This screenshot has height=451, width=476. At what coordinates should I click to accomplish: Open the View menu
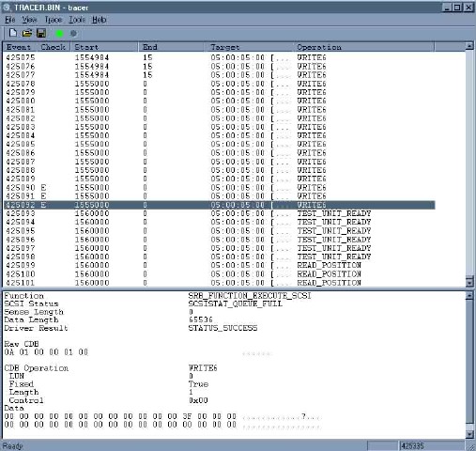click(29, 20)
